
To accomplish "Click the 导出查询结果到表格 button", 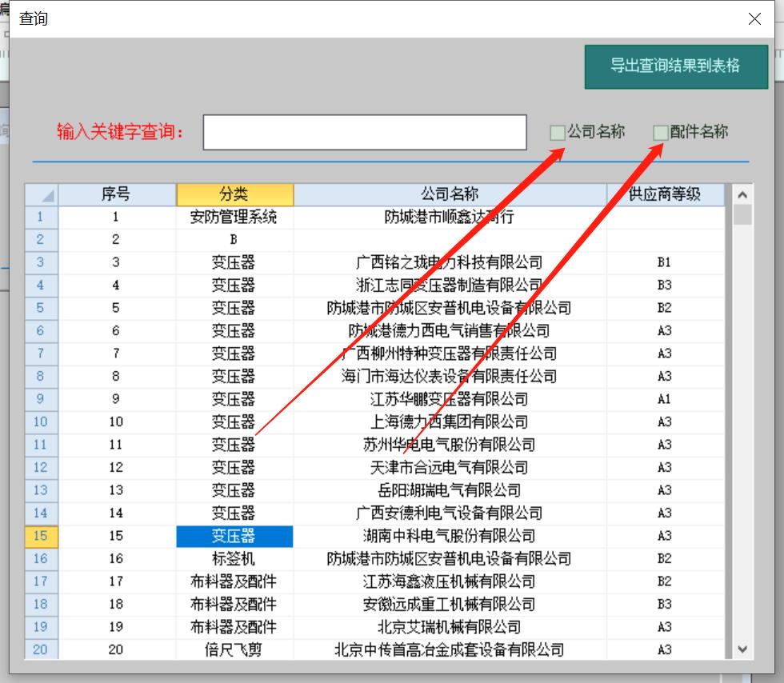I will (x=675, y=66).
